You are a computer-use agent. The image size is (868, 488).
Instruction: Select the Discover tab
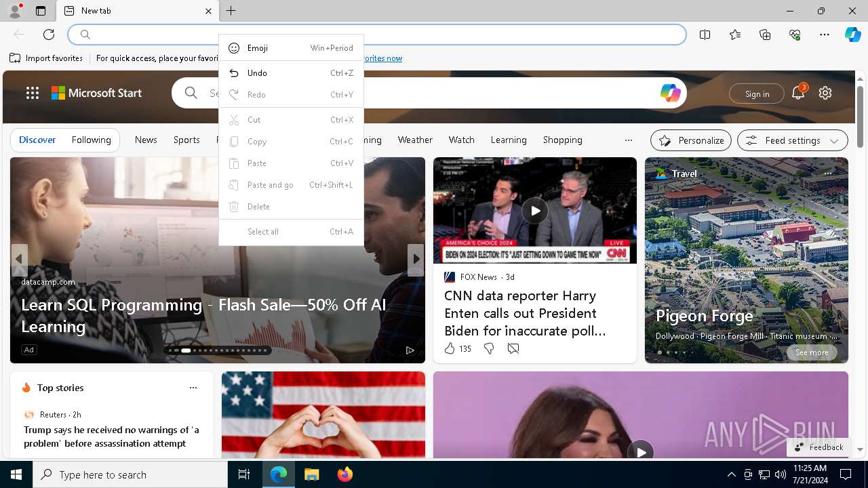point(37,140)
